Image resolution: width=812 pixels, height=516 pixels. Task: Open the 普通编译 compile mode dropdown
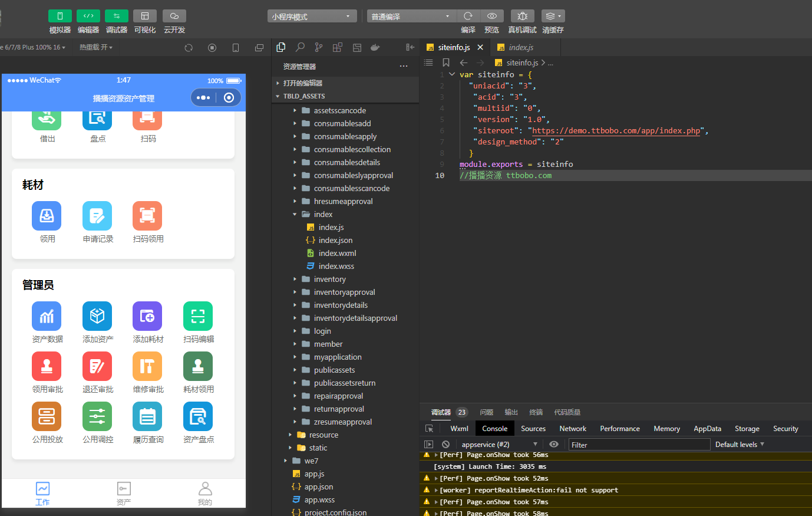(411, 16)
